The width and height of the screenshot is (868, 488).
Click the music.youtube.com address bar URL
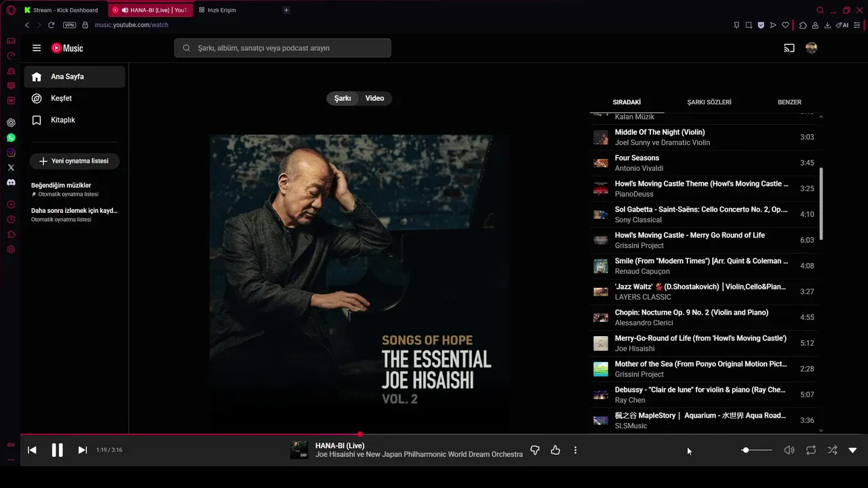coord(132,25)
